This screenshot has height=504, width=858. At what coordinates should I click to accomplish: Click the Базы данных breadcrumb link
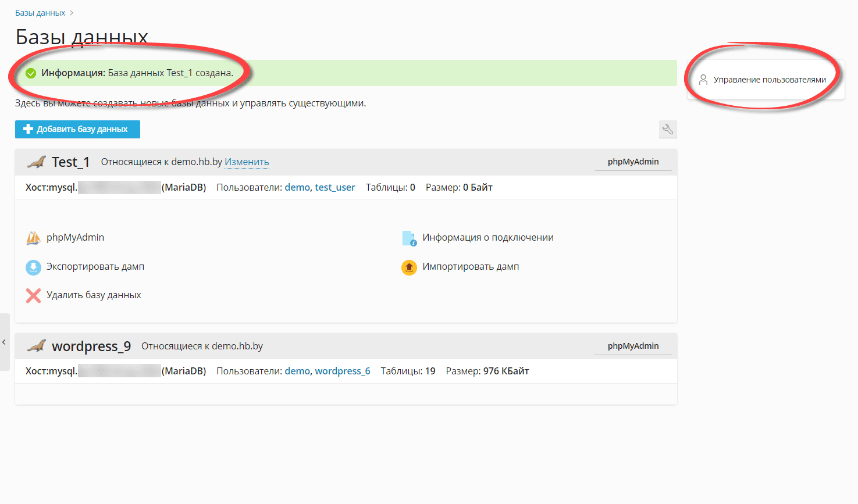40,13
